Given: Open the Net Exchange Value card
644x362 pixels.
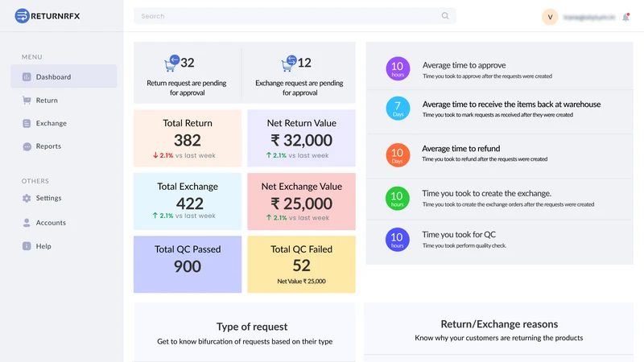Looking at the screenshot, I should point(301,202).
